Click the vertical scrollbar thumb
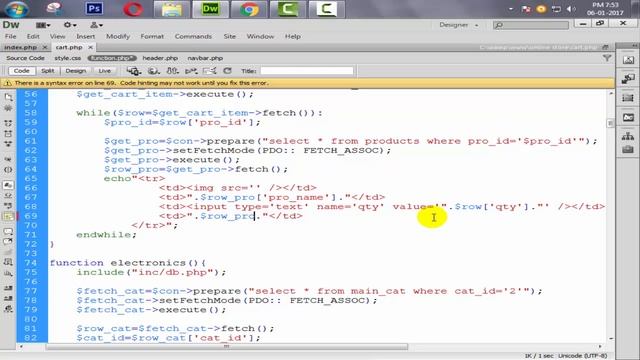 (611, 123)
